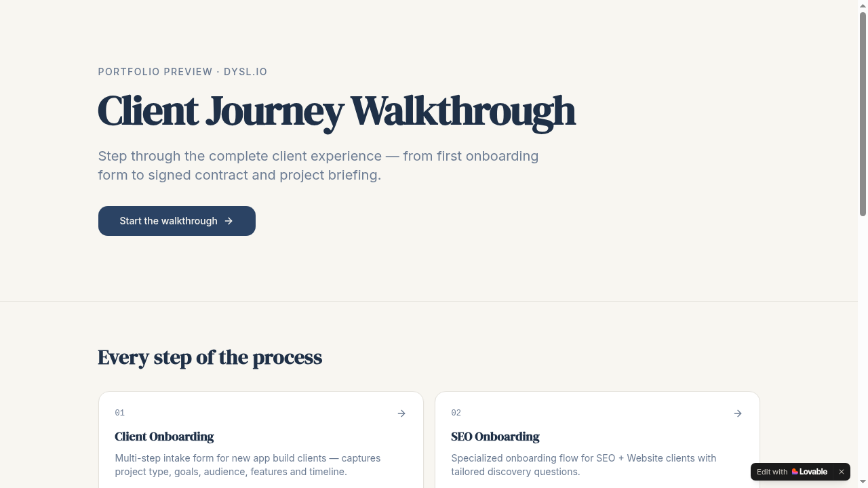This screenshot has height=488, width=868.
Task: Click the scrollbar up arrow
Action: coord(863,5)
